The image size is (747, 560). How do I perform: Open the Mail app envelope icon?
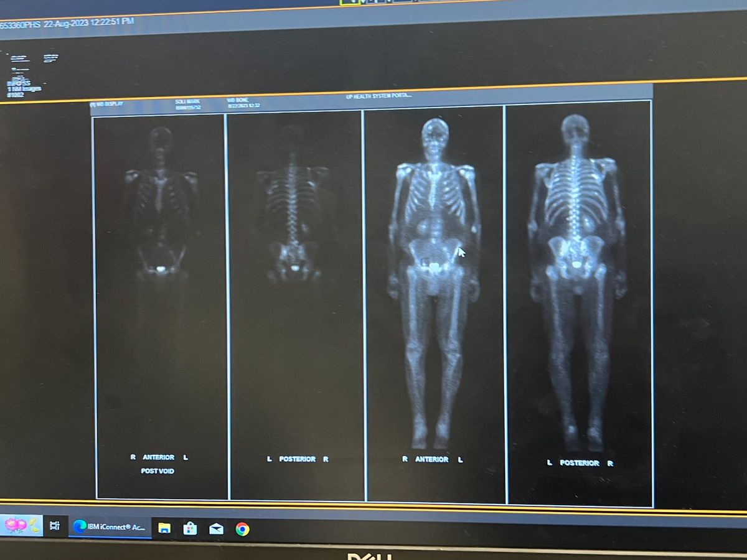(x=216, y=529)
